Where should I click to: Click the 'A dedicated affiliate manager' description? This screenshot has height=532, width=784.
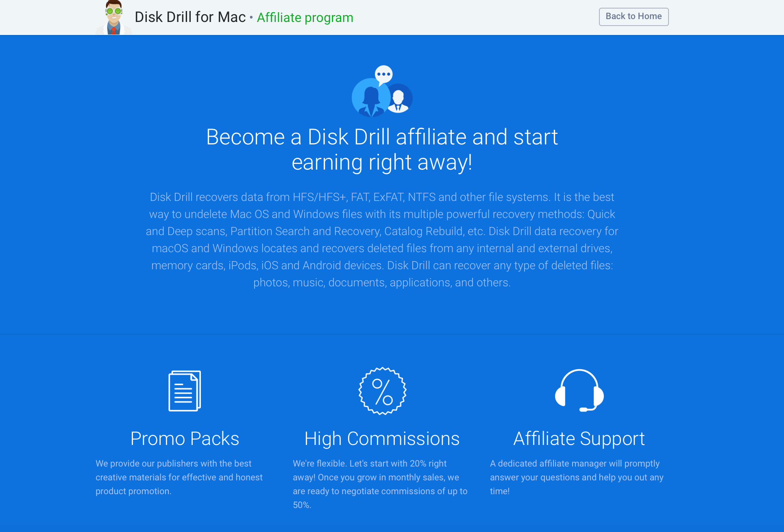pos(577,477)
